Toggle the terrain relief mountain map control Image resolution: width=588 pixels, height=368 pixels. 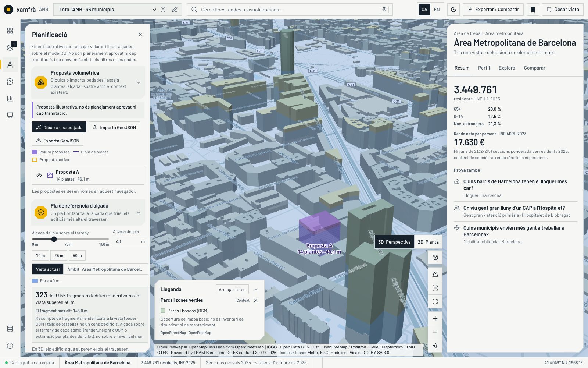435,275
